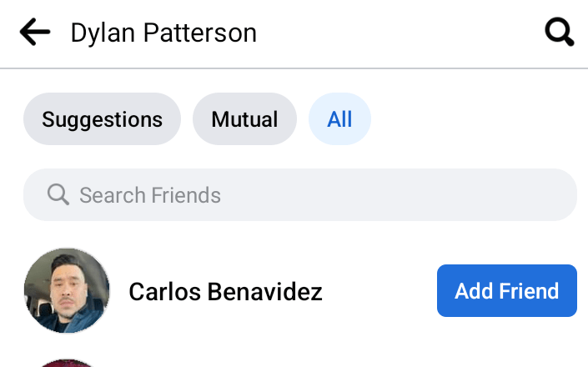View the profile of Carlos Benavidez
The image size is (588, 367).
tap(225, 291)
